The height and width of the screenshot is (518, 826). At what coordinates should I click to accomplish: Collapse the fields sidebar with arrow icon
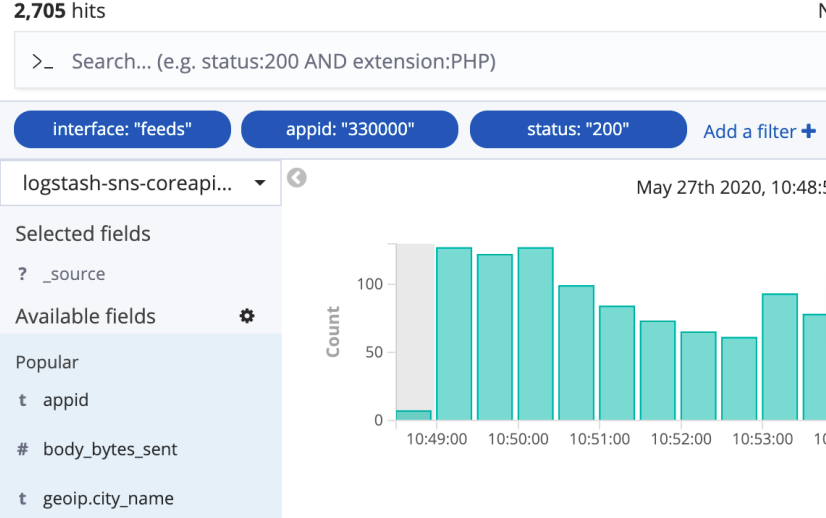296,178
